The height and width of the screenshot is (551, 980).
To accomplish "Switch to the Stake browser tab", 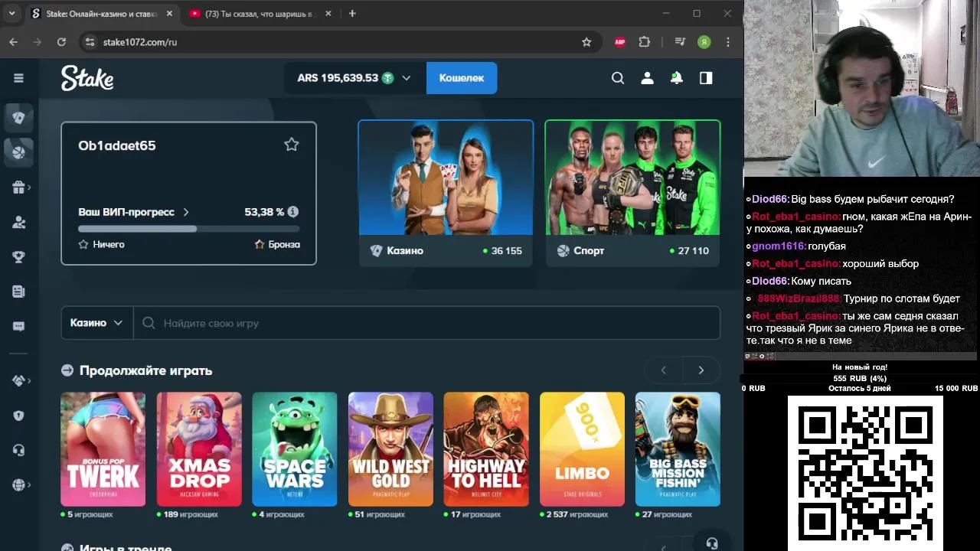I will click(102, 14).
